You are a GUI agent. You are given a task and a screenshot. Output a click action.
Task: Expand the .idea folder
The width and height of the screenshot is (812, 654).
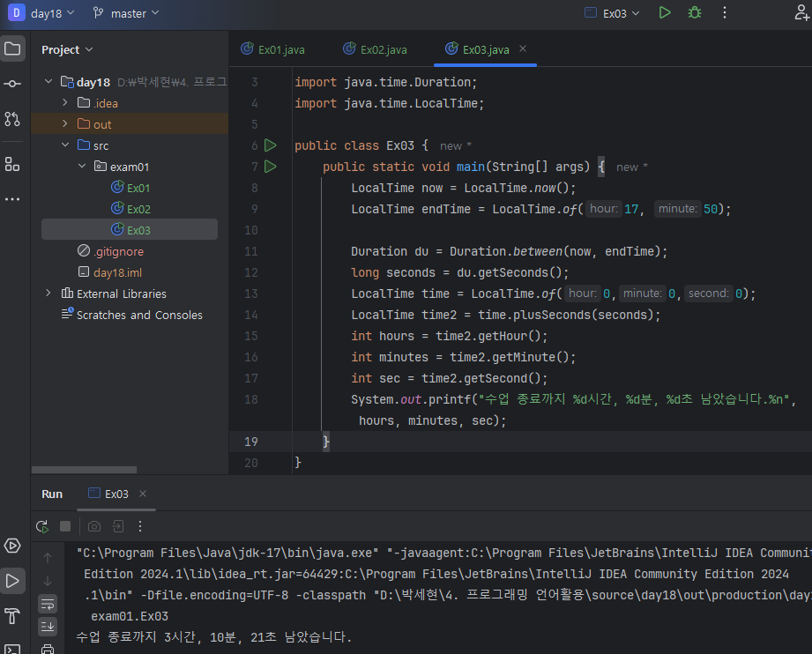pyautogui.click(x=65, y=103)
